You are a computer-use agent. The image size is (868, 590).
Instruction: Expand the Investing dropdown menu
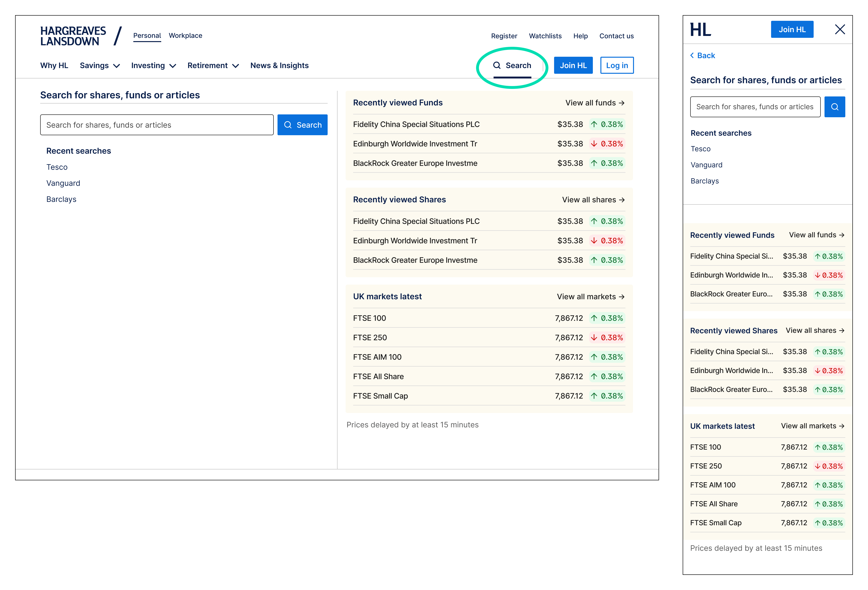153,66
